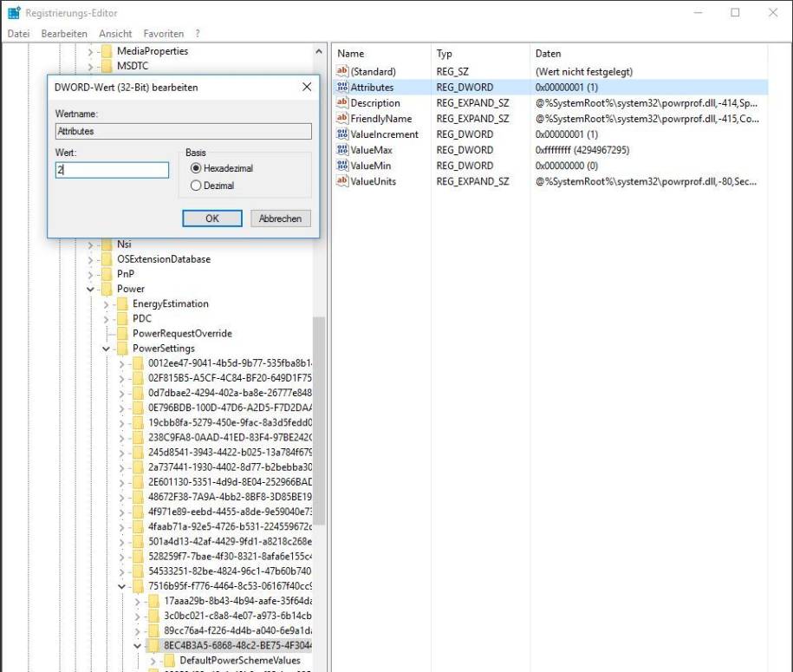Image resolution: width=793 pixels, height=672 pixels.
Task: Click the EnergyEstimation folder icon
Action: [x=121, y=304]
